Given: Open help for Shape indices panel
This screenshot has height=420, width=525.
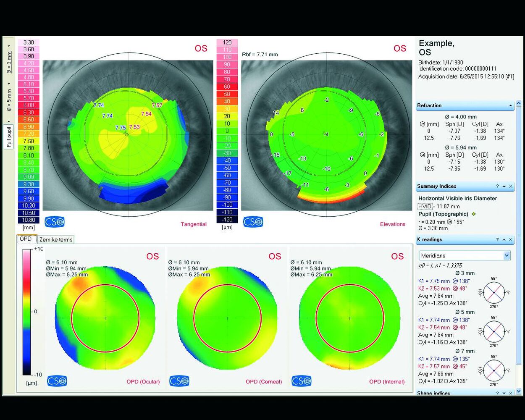Looking at the screenshot, I should point(497,393).
